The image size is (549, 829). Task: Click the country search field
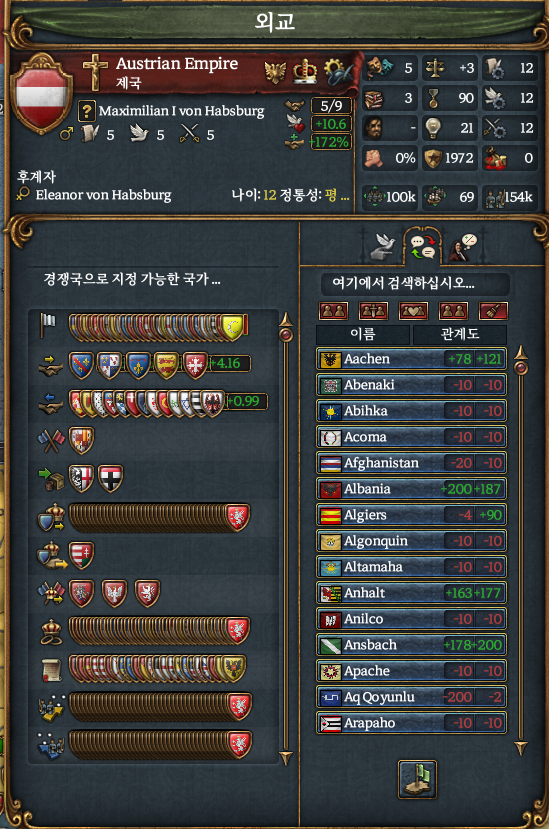pyautogui.click(x=415, y=283)
